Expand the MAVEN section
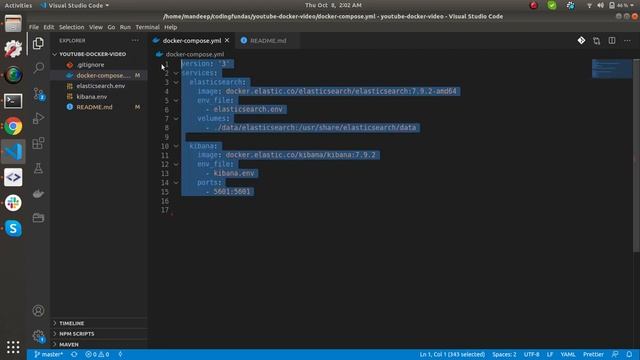This screenshot has height=360, width=640. (x=69, y=344)
